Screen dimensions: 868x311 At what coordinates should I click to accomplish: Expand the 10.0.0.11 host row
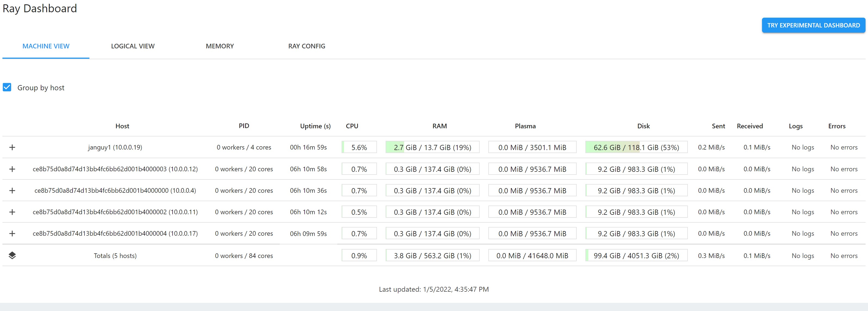click(x=12, y=212)
